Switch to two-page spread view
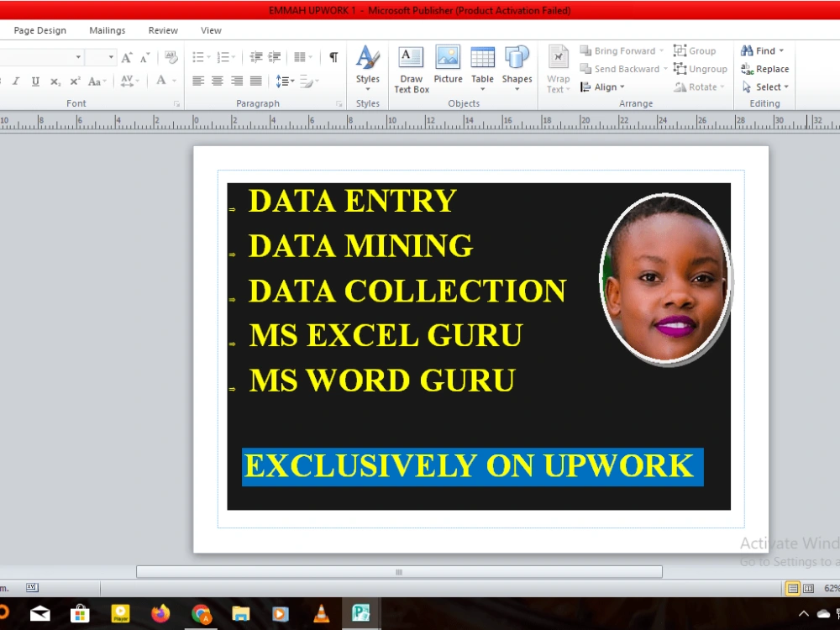 tap(808, 588)
